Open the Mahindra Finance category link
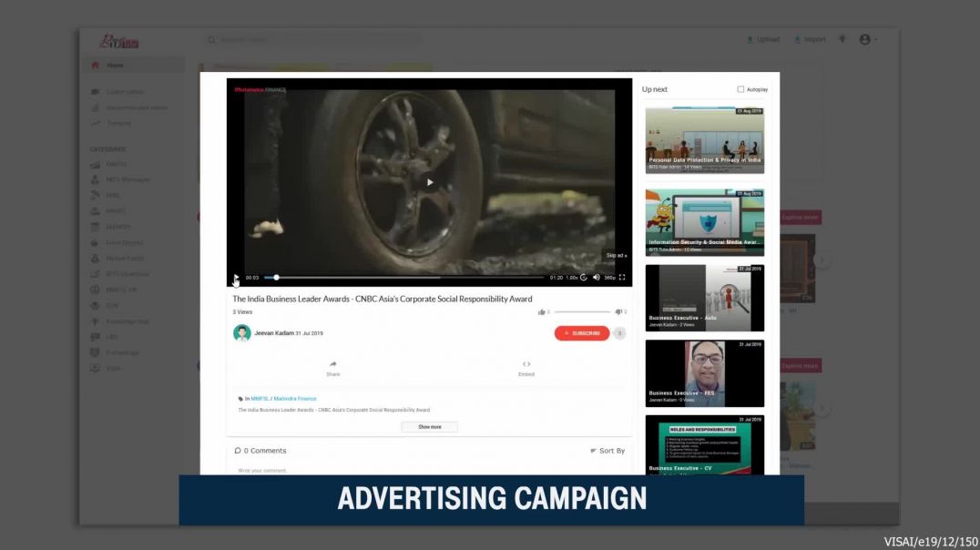This screenshot has width=980, height=550. [x=295, y=399]
